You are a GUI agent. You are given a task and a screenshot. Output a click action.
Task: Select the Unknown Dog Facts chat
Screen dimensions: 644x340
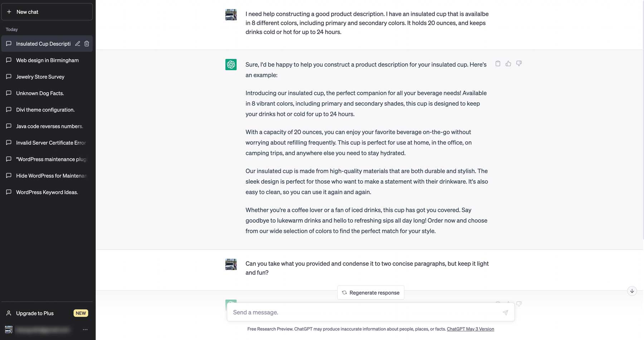point(39,93)
